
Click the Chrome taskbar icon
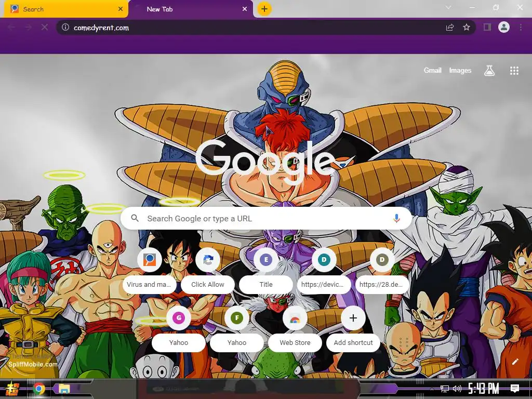[x=39, y=389]
